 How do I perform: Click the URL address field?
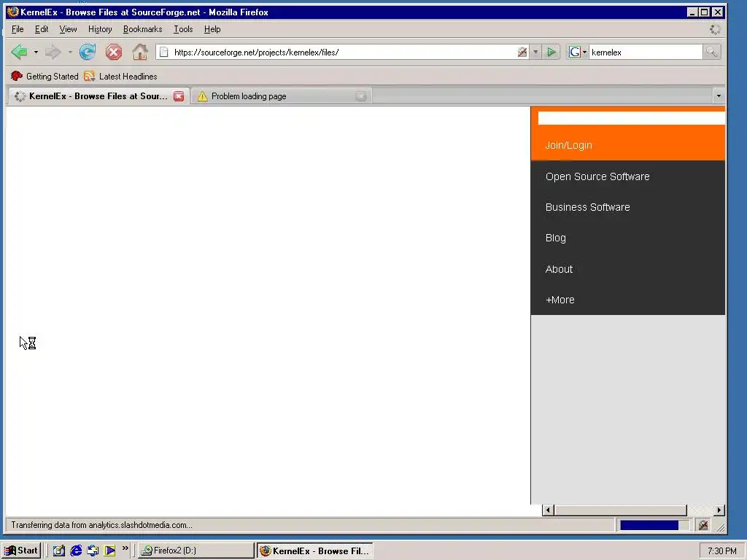click(344, 52)
